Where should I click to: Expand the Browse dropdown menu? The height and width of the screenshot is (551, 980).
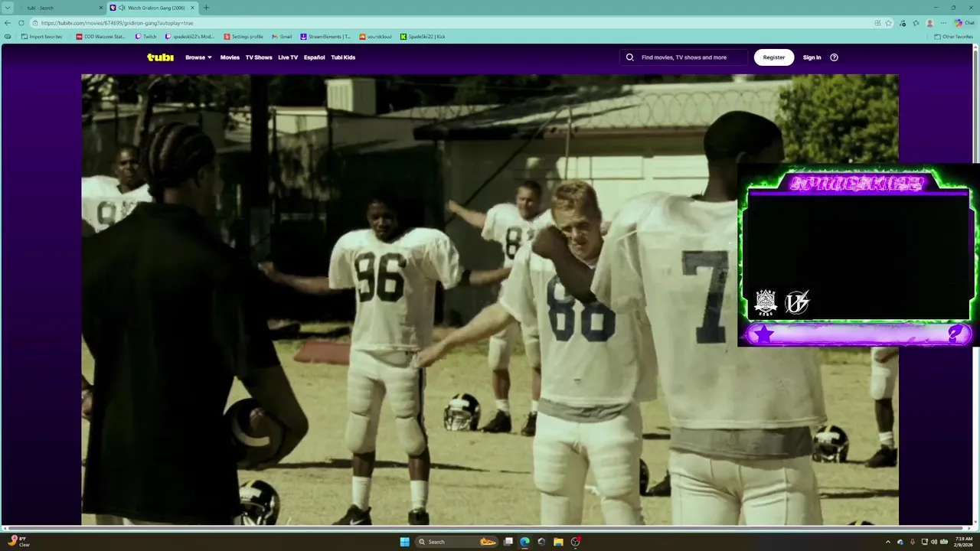198,57
